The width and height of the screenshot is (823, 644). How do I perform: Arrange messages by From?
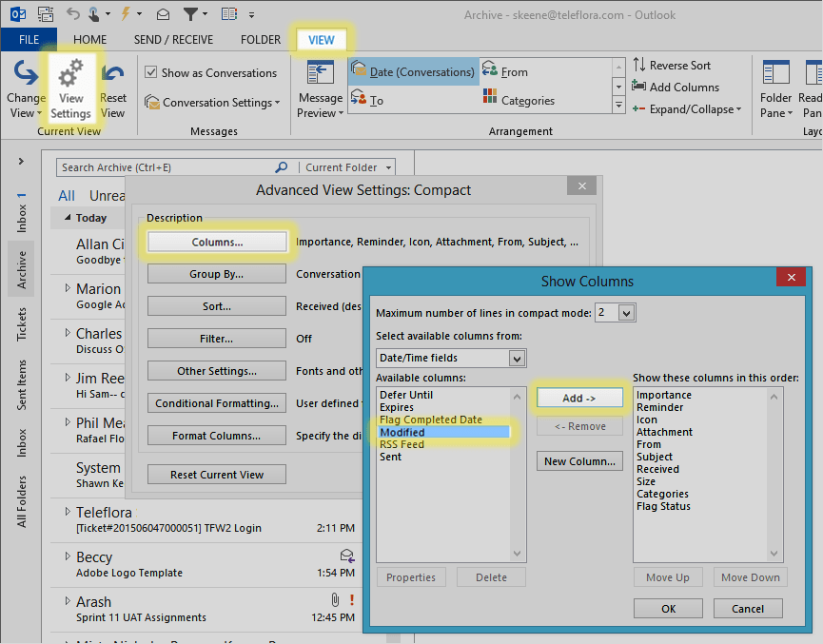pyautogui.click(x=505, y=71)
